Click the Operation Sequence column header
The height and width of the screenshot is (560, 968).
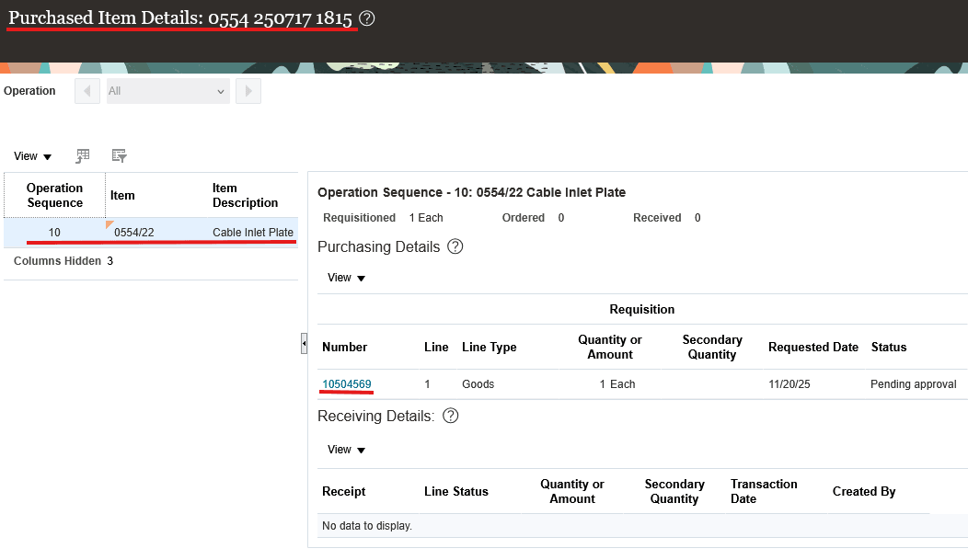coord(55,195)
